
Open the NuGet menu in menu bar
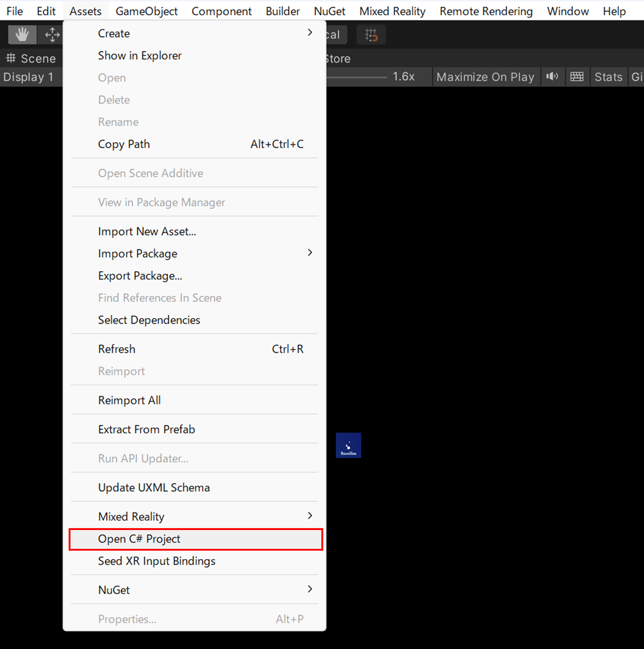tap(330, 11)
